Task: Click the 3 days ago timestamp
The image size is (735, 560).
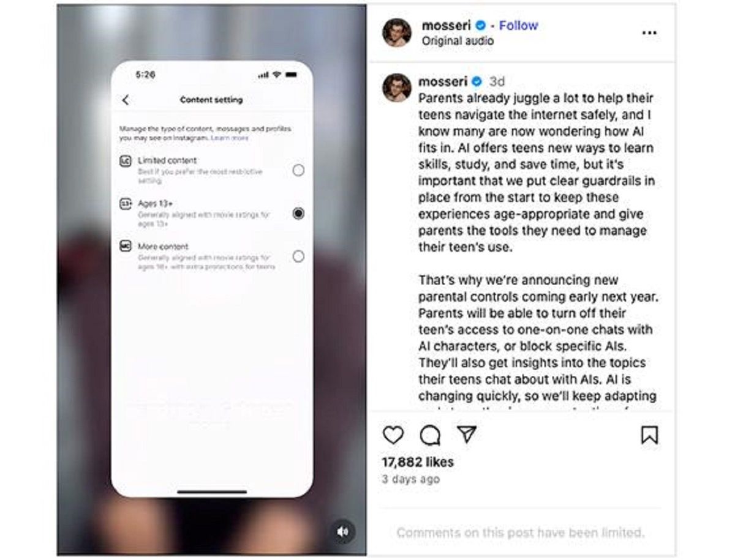Action: [410, 479]
